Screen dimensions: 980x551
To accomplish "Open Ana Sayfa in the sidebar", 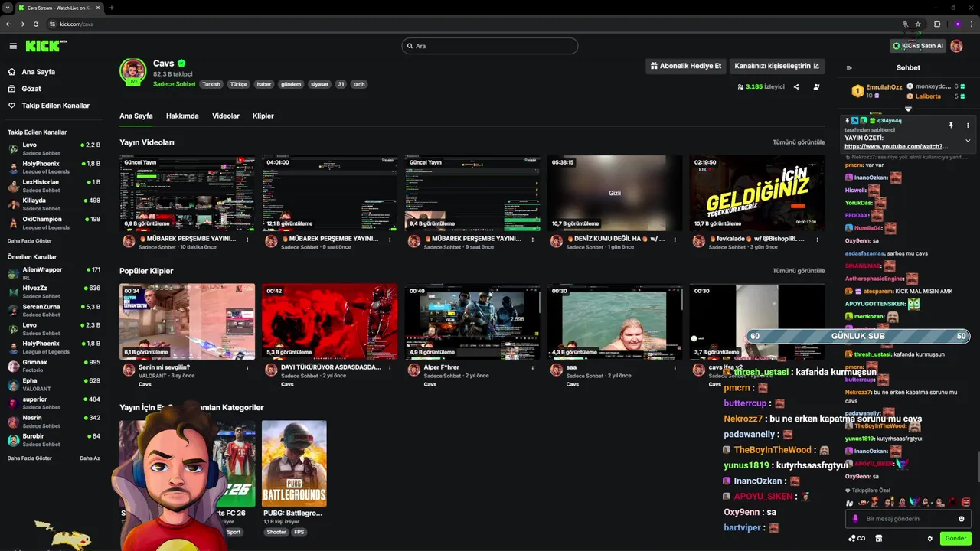I will click(38, 72).
